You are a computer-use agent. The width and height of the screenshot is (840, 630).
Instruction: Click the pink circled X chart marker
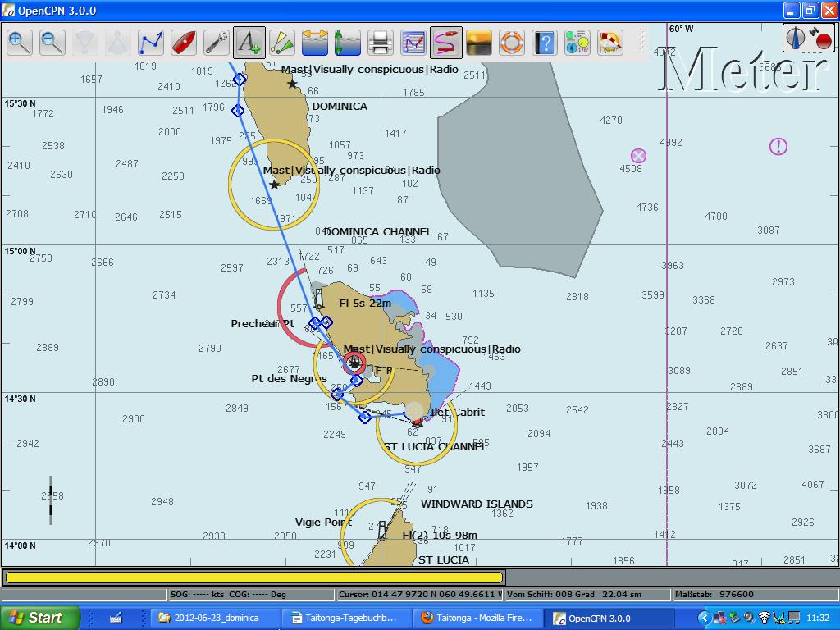point(638,156)
